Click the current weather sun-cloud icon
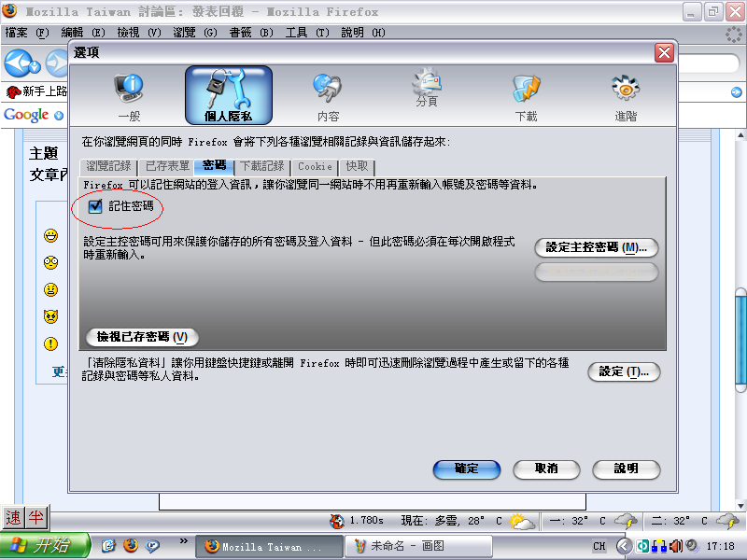 tap(522, 522)
